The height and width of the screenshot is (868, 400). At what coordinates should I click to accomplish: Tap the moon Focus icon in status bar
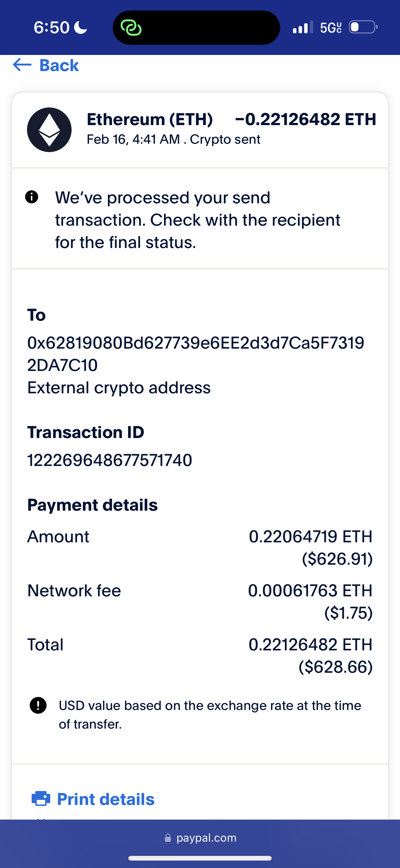81,27
